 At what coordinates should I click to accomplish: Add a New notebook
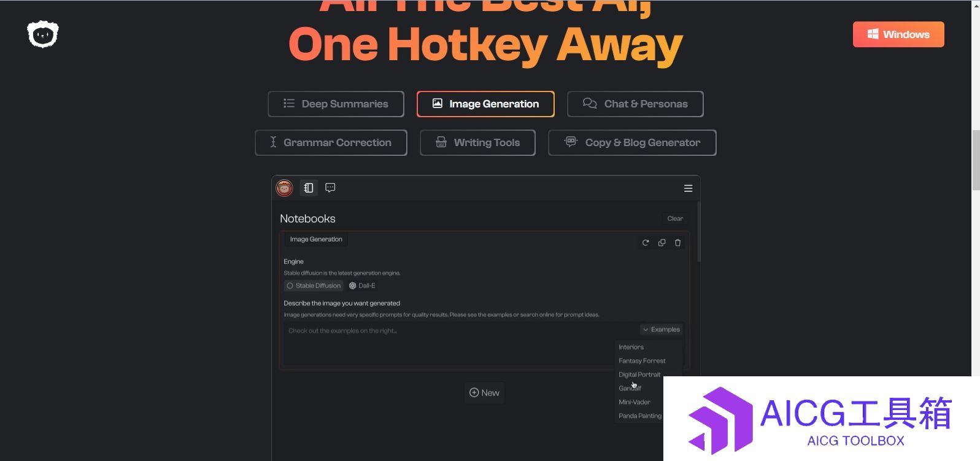click(484, 393)
